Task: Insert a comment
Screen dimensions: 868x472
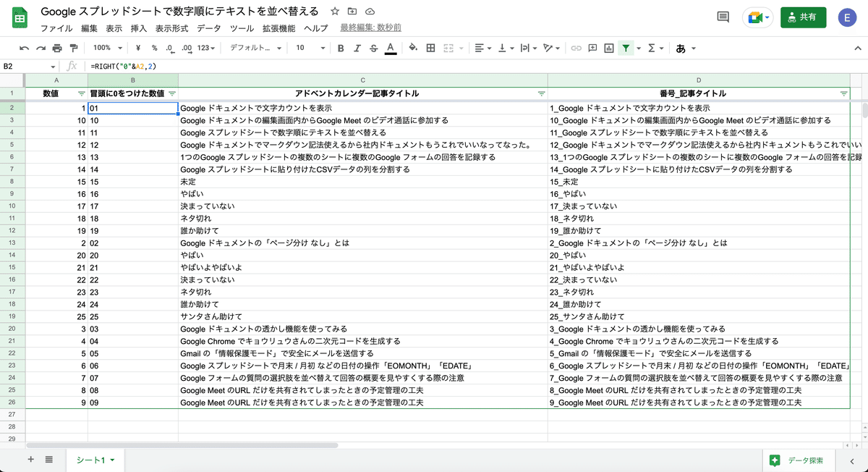Action: (x=592, y=48)
